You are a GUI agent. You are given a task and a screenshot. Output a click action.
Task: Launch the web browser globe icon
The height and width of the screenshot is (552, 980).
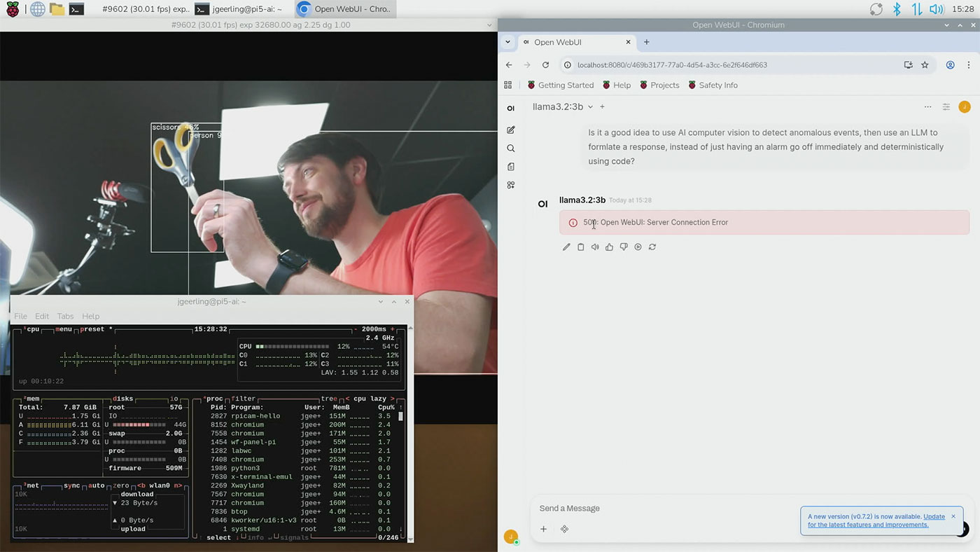click(x=37, y=9)
